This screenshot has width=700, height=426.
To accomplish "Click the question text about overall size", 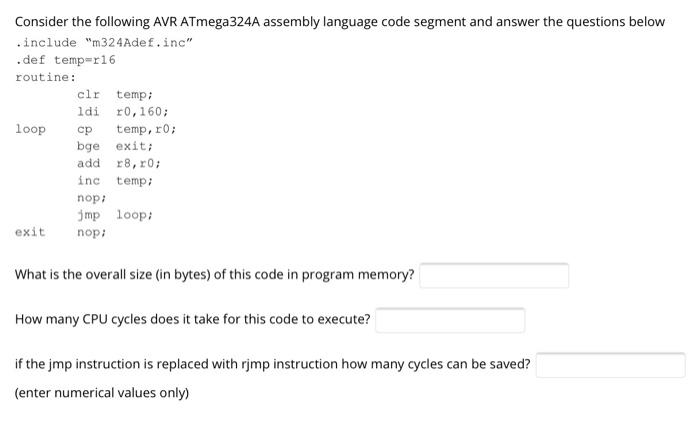I will coord(215,274).
